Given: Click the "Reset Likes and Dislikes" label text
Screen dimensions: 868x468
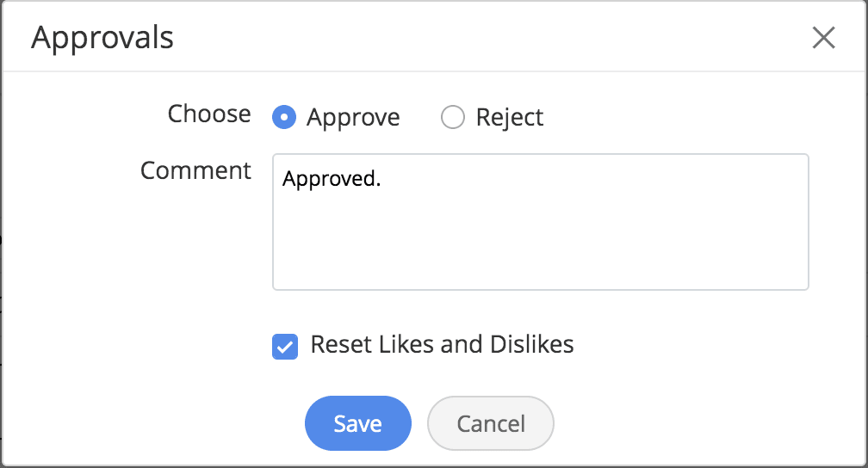Looking at the screenshot, I should pyautogui.click(x=442, y=345).
